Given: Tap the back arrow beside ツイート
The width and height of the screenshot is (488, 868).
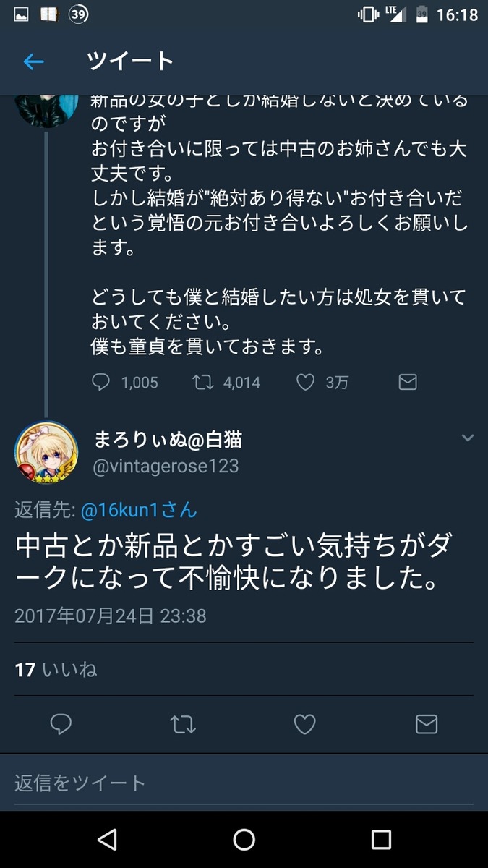Looking at the screenshot, I should (33, 62).
